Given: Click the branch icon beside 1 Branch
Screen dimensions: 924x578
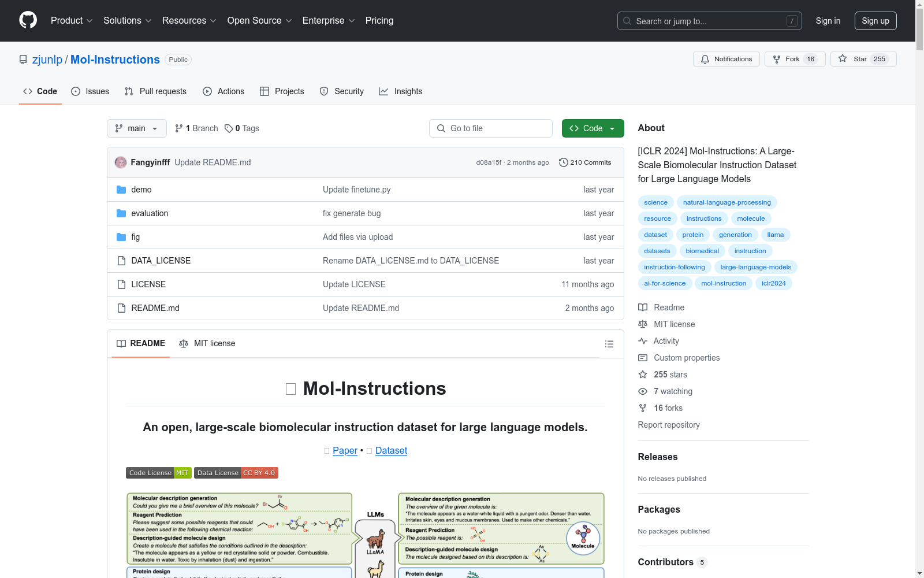Looking at the screenshot, I should 179,128.
